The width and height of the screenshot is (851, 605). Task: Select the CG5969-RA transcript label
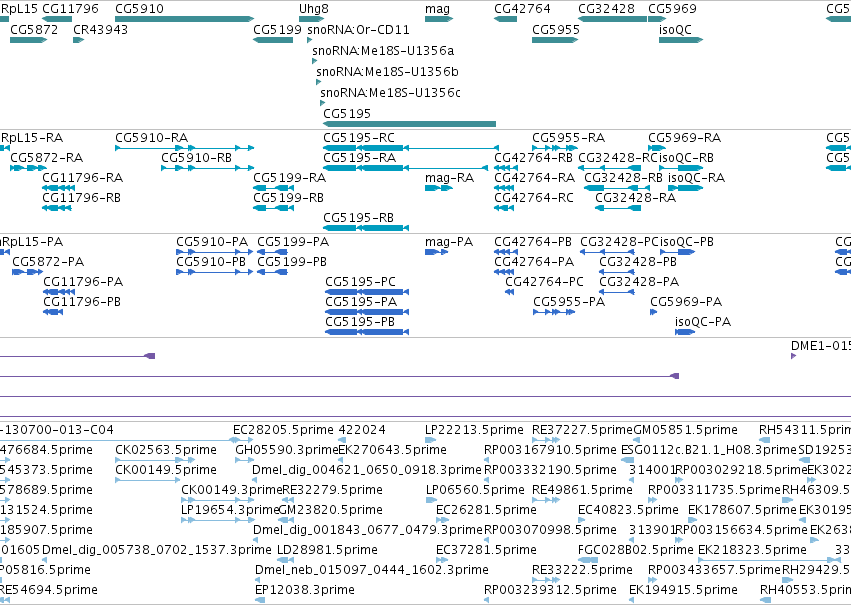coord(684,138)
